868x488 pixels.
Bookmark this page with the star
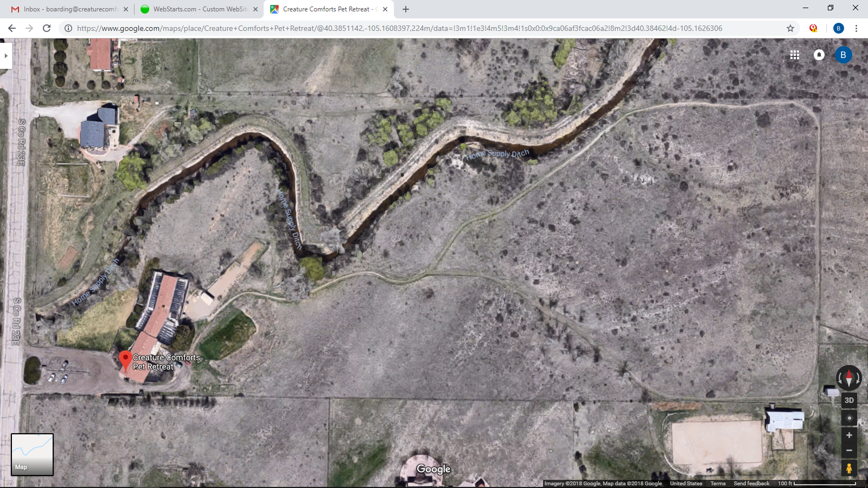pyautogui.click(x=790, y=28)
